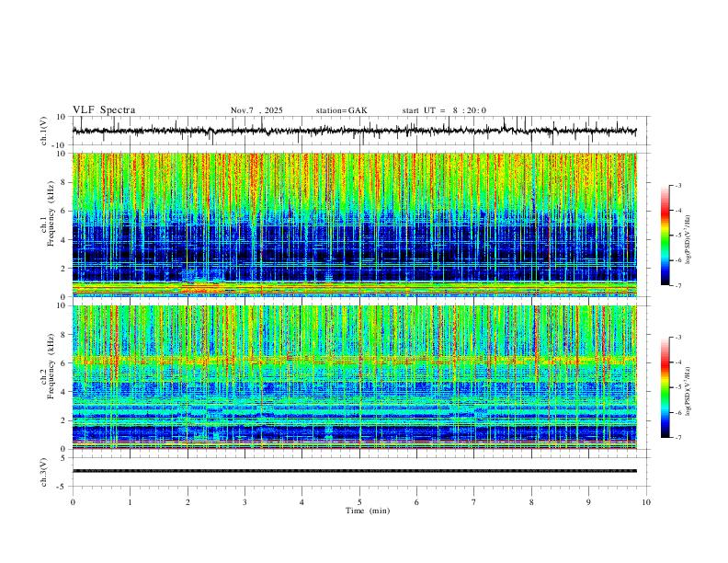Click the "3" tick on the time axis

pos(245,502)
